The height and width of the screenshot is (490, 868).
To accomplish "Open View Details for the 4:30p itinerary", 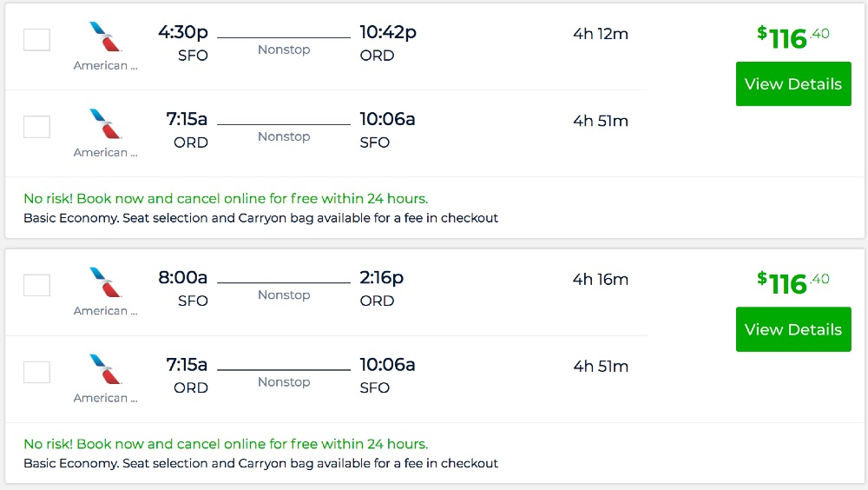I will 793,84.
